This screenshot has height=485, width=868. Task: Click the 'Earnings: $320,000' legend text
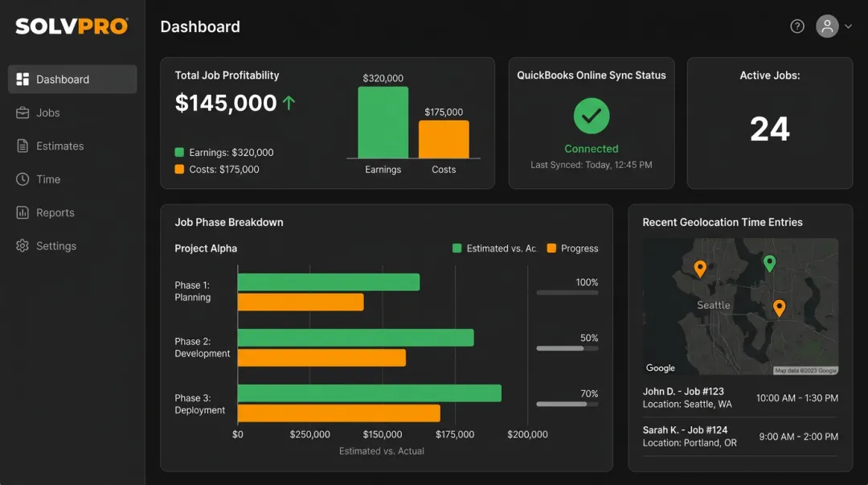(231, 153)
